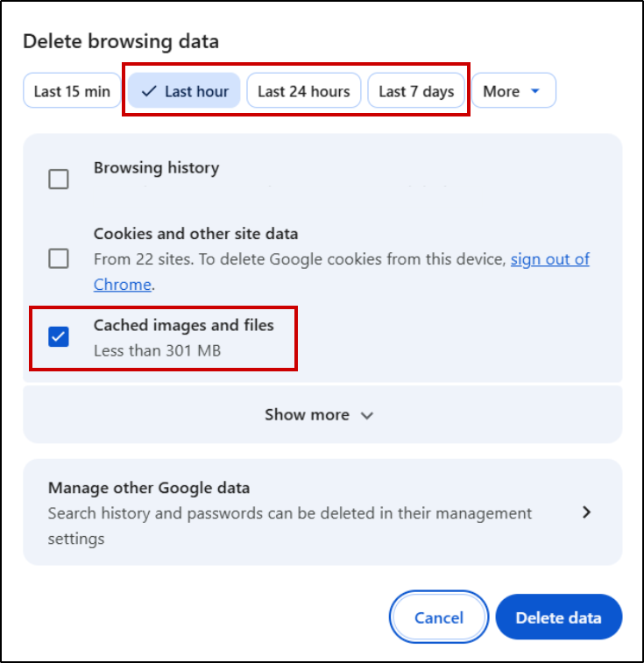Uncheck the Cached images and files checkbox
Screen dimensions: 644x663
coord(59,336)
